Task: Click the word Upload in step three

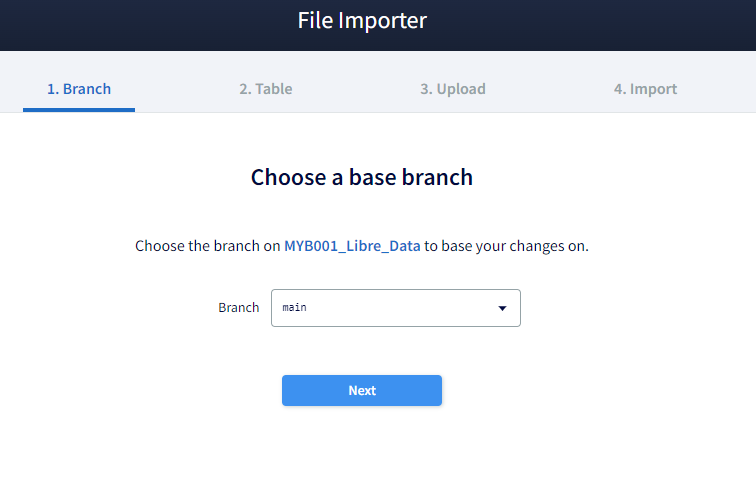Action: point(461,89)
